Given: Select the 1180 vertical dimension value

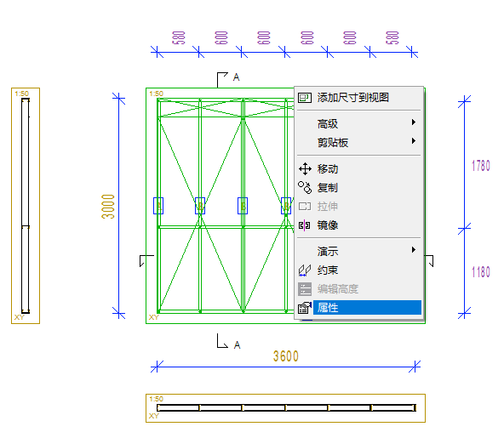Looking at the screenshot, I should point(480,272).
